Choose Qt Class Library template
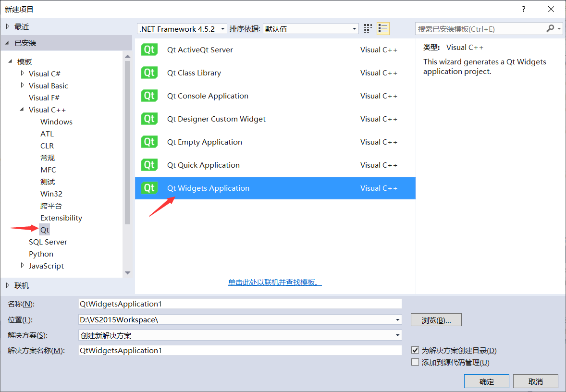The width and height of the screenshot is (566, 392). point(275,73)
